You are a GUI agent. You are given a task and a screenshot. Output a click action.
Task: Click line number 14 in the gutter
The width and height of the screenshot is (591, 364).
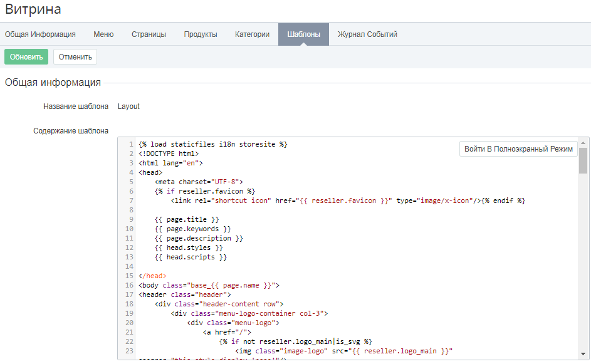[x=128, y=266]
